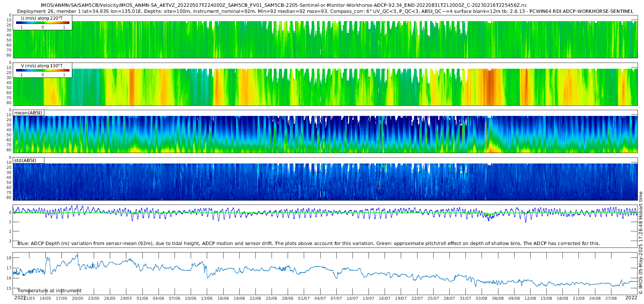This screenshot has height=304, width=644.
Task: Click the IMOS timestamp text on right edge
Action: pyautogui.click(x=640, y=243)
